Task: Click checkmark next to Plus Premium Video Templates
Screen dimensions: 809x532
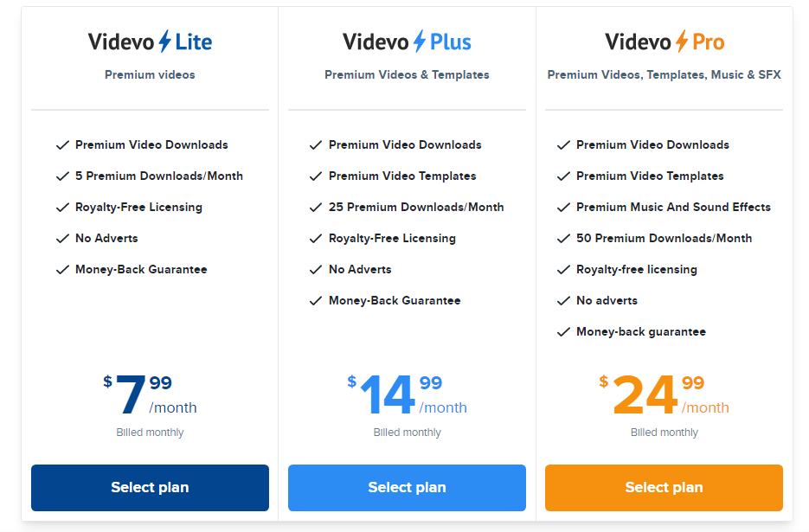Action: click(316, 176)
